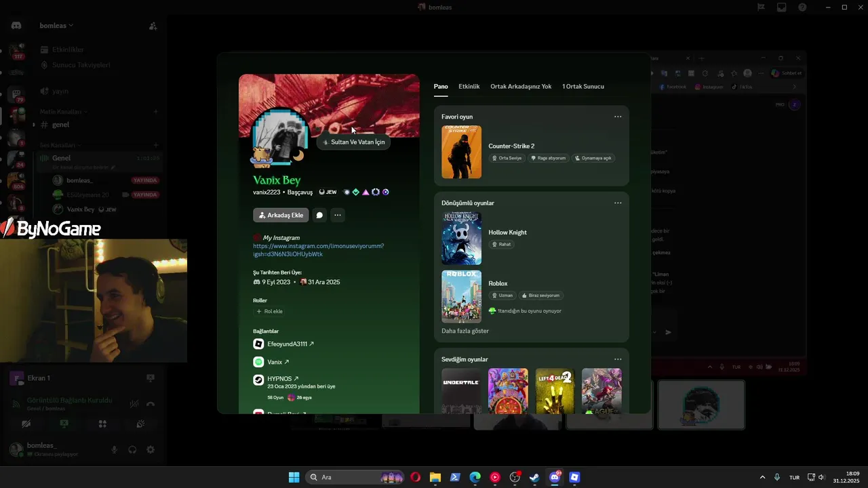Open the Sevdiğim oyunlar card options menu
The width and height of the screenshot is (868, 488).
pos(618,359)
